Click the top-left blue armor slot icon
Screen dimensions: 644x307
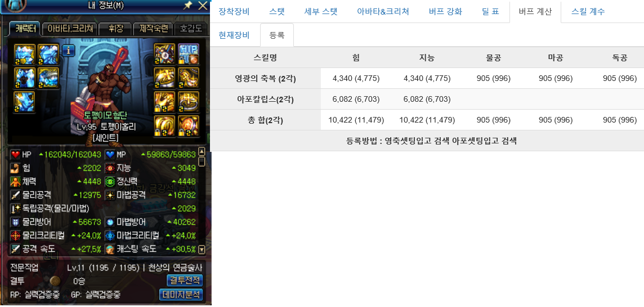pyautogui.click(x=25, y=54)
